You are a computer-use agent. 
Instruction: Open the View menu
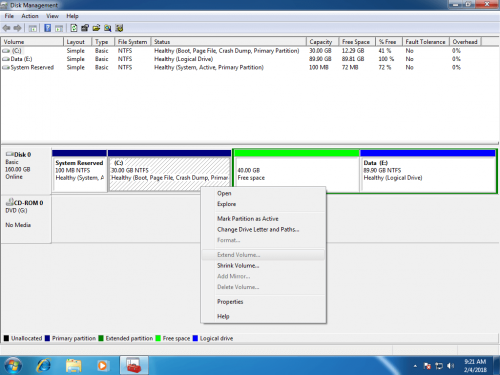[52, 16]
